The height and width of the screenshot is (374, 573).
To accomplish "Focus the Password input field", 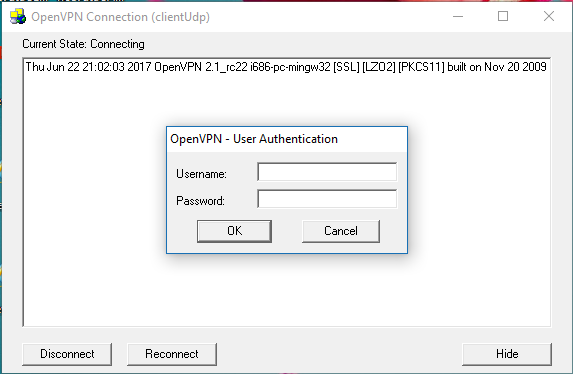I will tap(327, 199).
